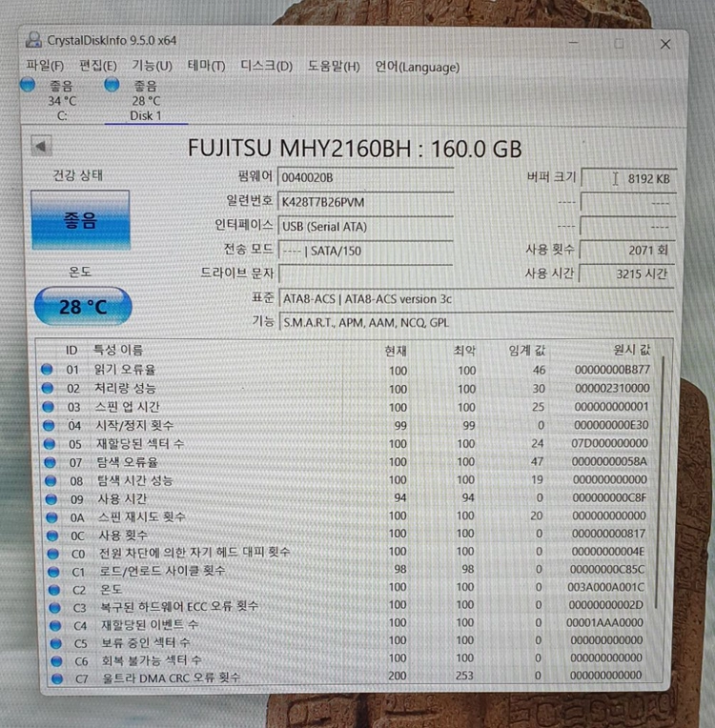Click the previous disk arrow button
The image size is (715, 728).
(x=41, y=147)
